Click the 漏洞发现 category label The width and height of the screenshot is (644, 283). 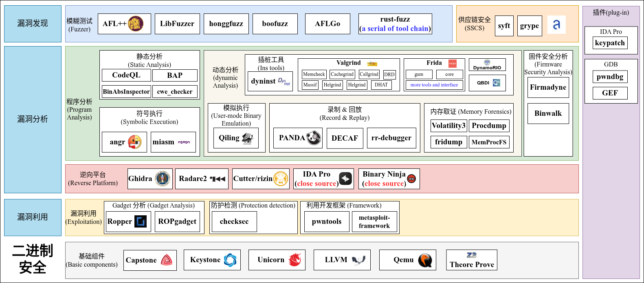33,24
